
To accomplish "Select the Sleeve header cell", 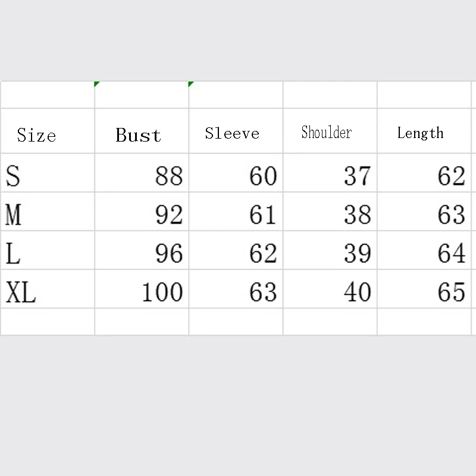I will coord(236,131).
